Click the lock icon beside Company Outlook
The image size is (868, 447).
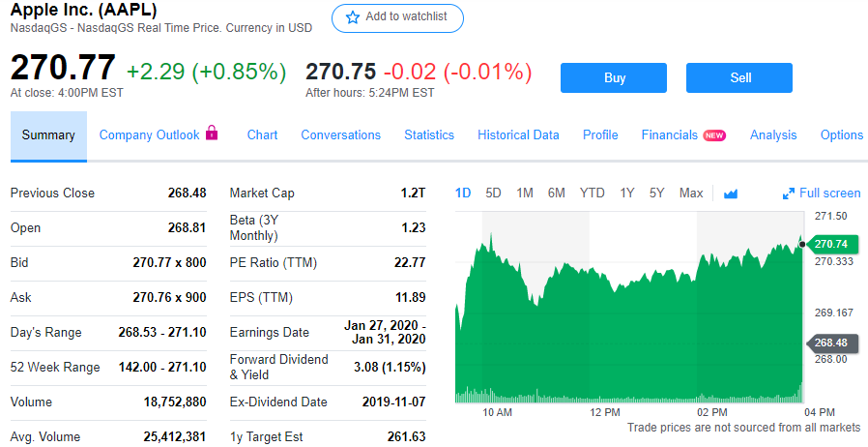click(x=212, y=133)
